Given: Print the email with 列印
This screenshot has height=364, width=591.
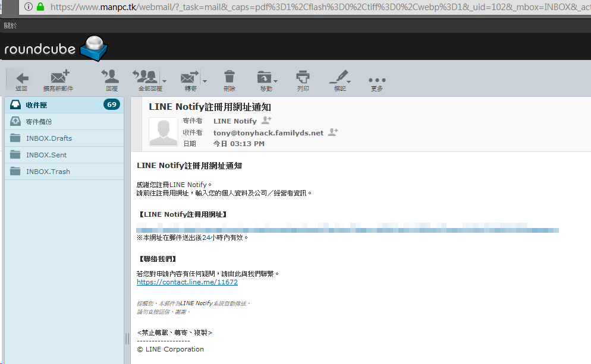Looking at the screenshot, I should click(x=303, y=81).
